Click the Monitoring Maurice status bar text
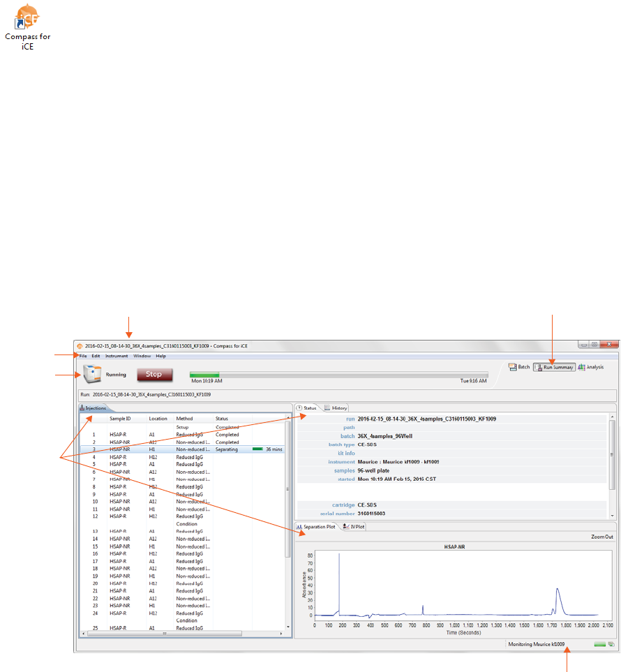The image size is (621, 672). [x=536, y=644]
